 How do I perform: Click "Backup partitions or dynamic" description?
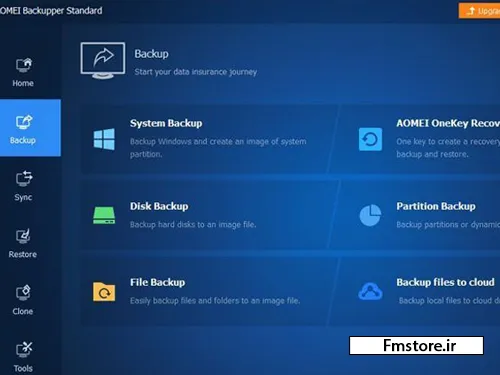(x=448, y=225)
